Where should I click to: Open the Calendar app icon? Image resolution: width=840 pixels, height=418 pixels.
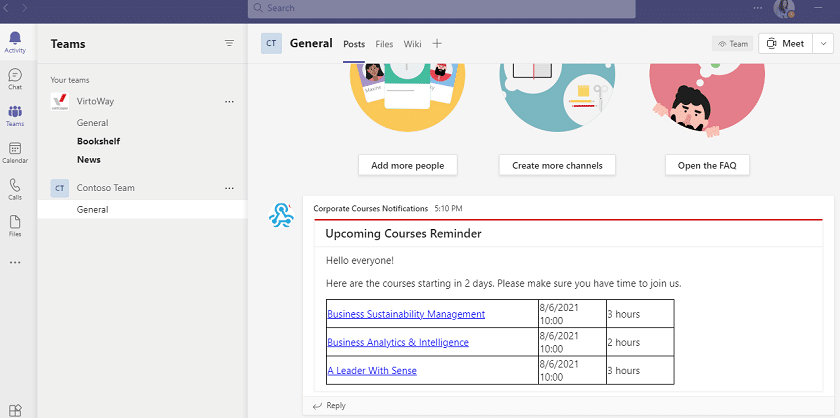pyautogui.click(x=15, y=153)
